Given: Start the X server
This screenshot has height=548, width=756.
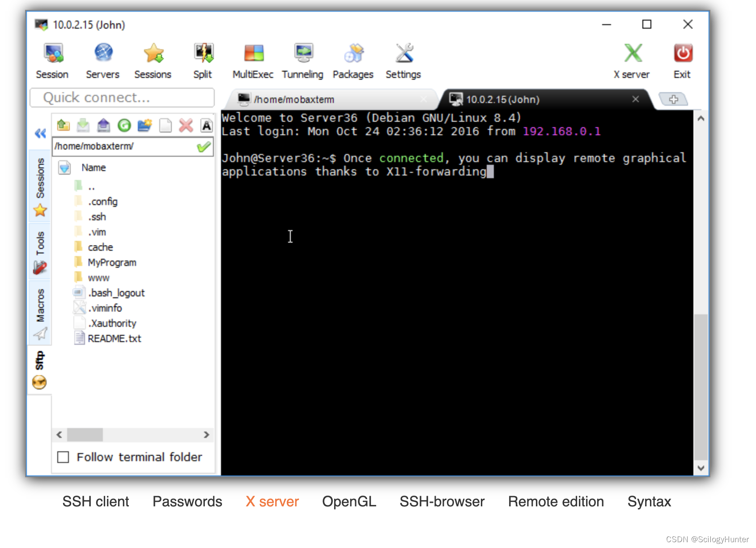Looking at the screenshot, I should 632,61.
